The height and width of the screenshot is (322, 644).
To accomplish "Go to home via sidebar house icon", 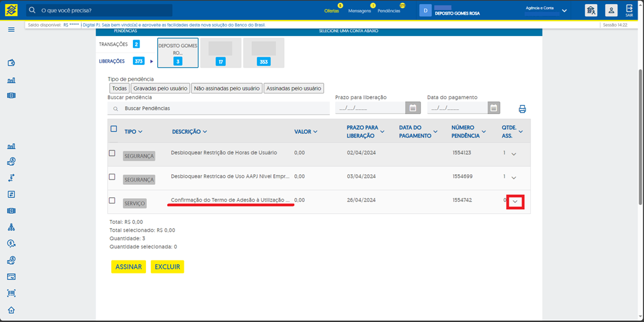I will [11, 310].
